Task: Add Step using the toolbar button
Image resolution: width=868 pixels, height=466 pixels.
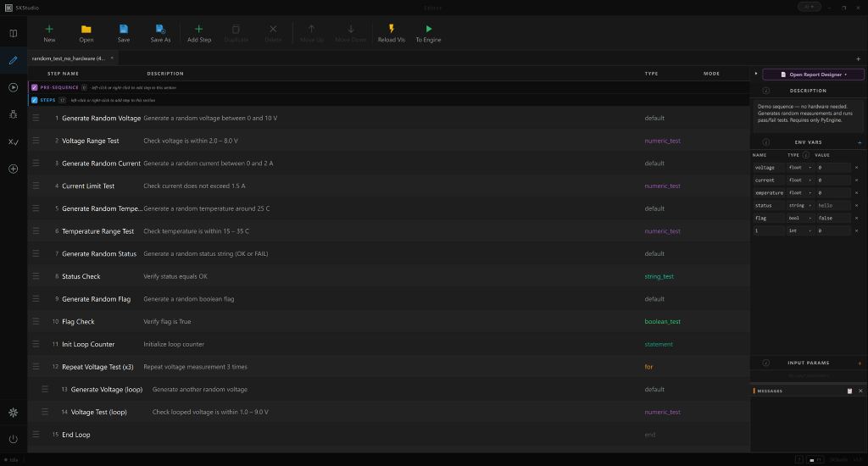Action: point(198,33)
